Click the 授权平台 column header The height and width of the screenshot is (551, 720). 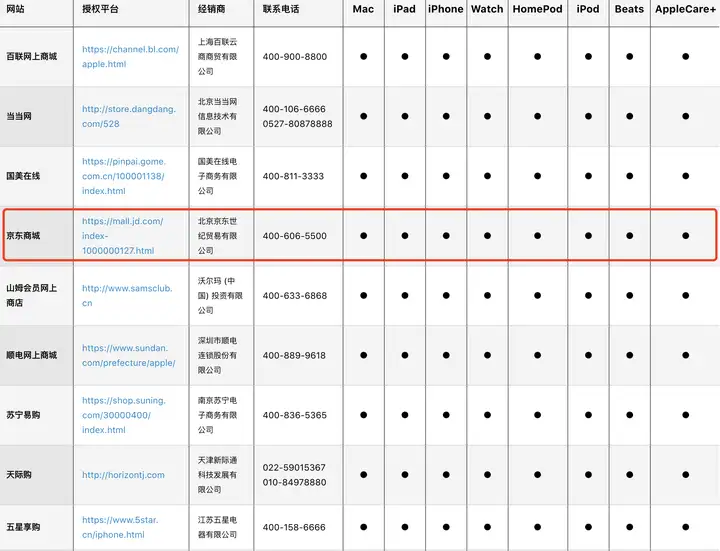(100, 9)
